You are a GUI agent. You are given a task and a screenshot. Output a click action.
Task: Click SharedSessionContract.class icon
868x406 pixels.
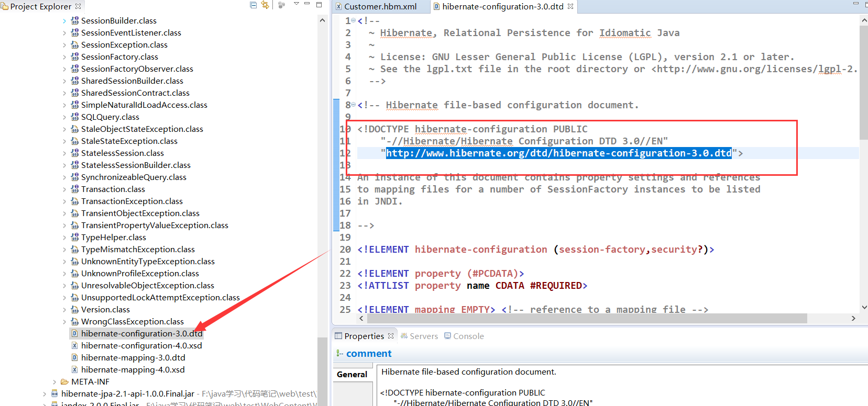[75, 93]
